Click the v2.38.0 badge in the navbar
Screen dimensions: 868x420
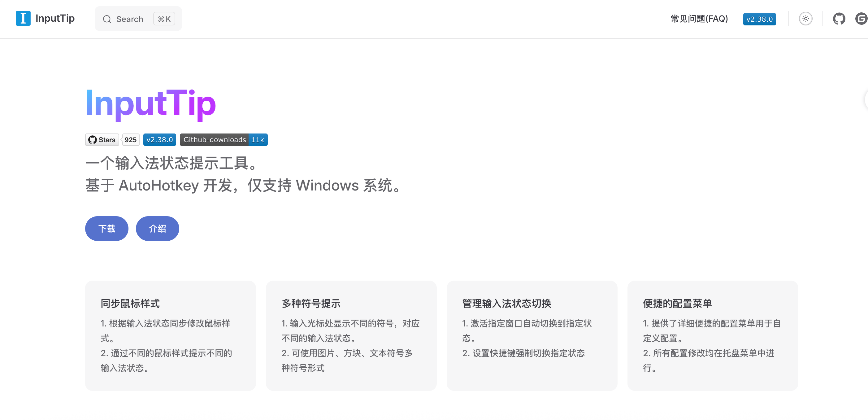pos(760,19)
